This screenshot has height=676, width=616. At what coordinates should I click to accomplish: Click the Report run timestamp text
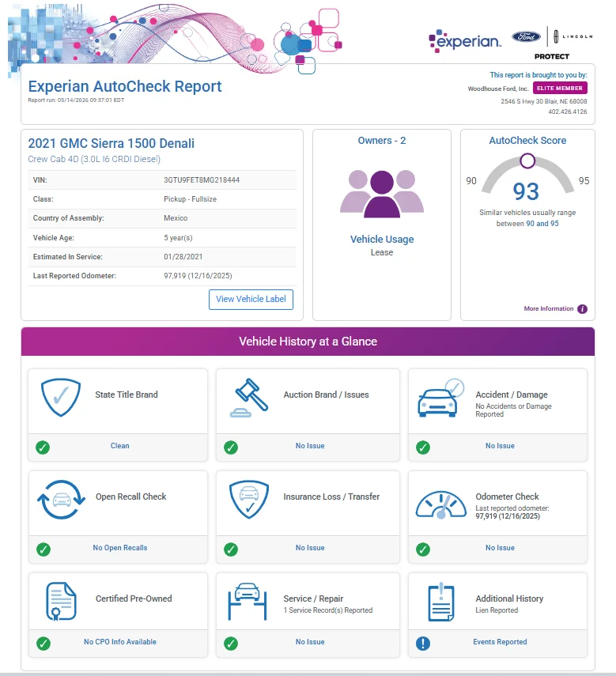(76, 100)
